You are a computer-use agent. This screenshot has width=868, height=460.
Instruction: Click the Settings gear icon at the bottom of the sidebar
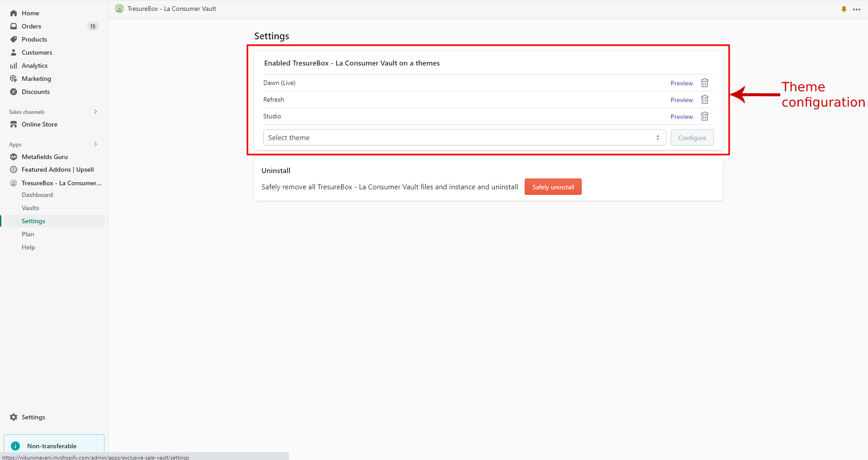point(14,417)
